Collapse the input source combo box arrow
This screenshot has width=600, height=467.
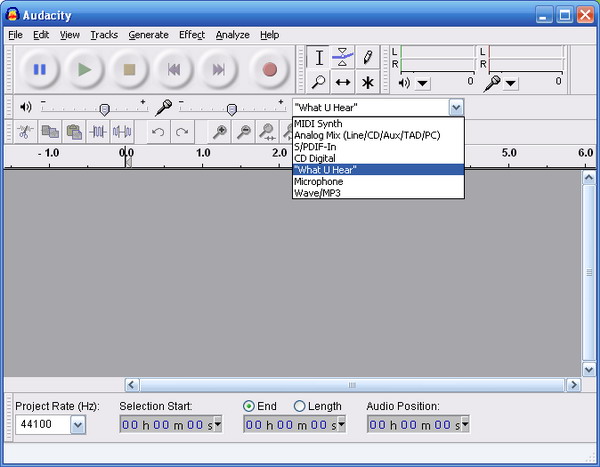(456, 108)
